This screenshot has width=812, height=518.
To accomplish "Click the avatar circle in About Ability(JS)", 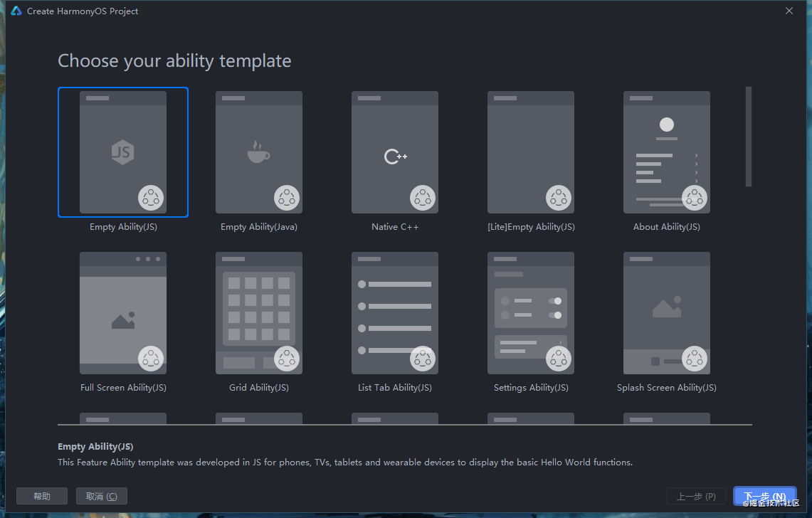I will [x=667, y=125].
